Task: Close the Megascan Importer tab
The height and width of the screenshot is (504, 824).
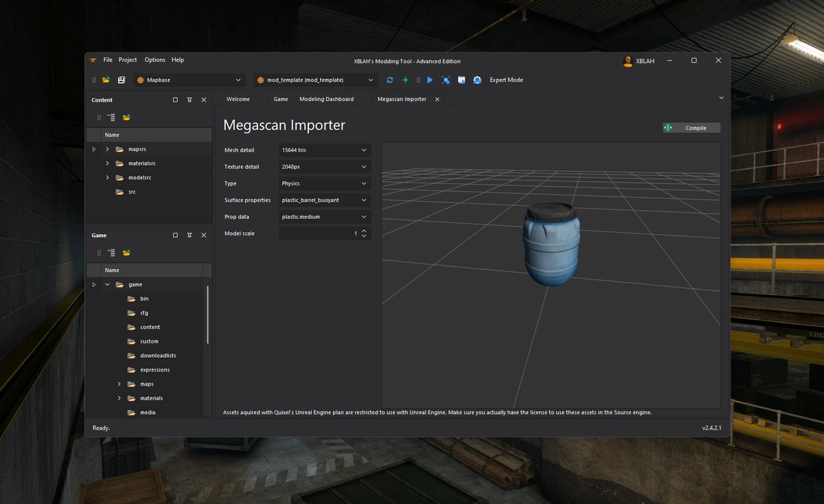Action: pyautogui.click(x=436, y=100)
